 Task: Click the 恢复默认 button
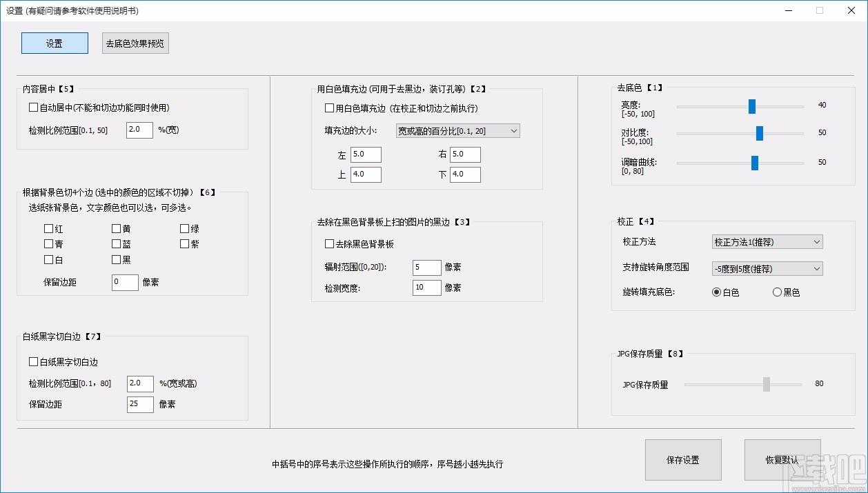click(782, 460)
